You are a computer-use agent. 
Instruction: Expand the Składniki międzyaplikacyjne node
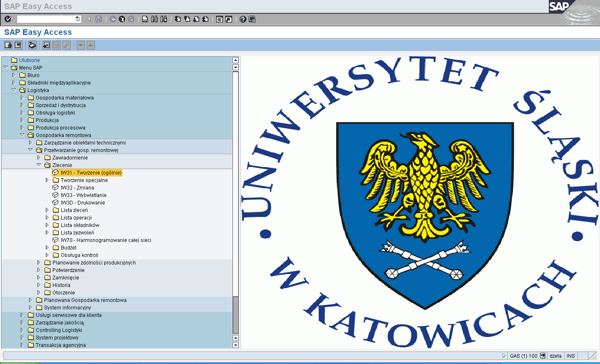pos(14,83)
